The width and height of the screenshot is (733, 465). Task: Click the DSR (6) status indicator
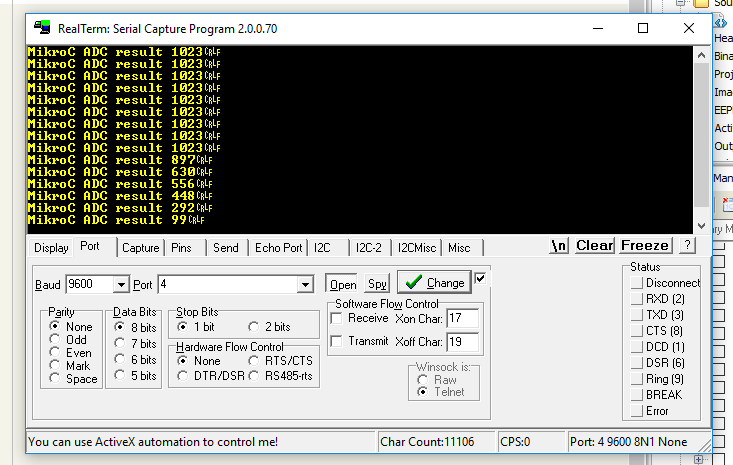[x=636, y=363]
